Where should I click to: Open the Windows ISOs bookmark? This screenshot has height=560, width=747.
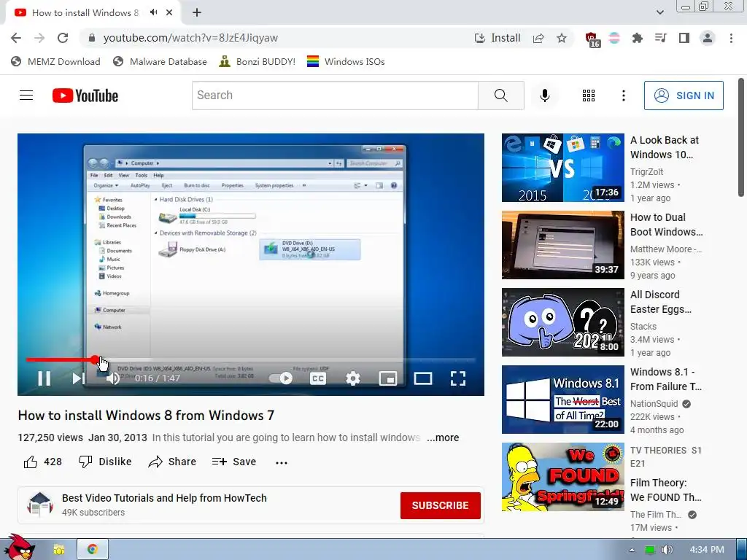coord(346,62)
